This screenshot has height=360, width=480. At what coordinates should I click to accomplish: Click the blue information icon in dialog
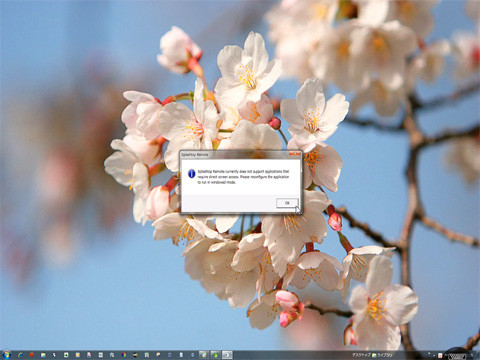pos(192,174)
